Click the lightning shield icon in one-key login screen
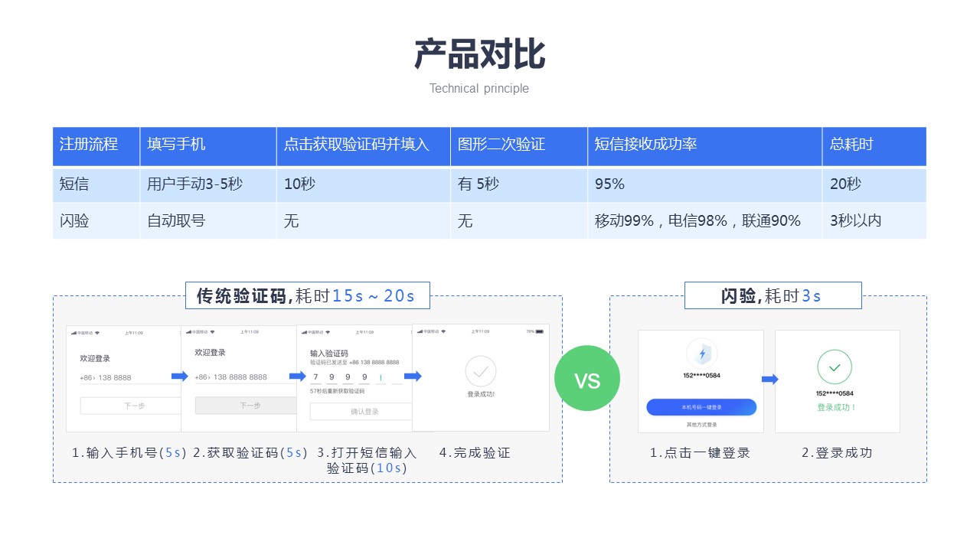The image size is (980, 551). pyautogui.click(x=701, y=353)
